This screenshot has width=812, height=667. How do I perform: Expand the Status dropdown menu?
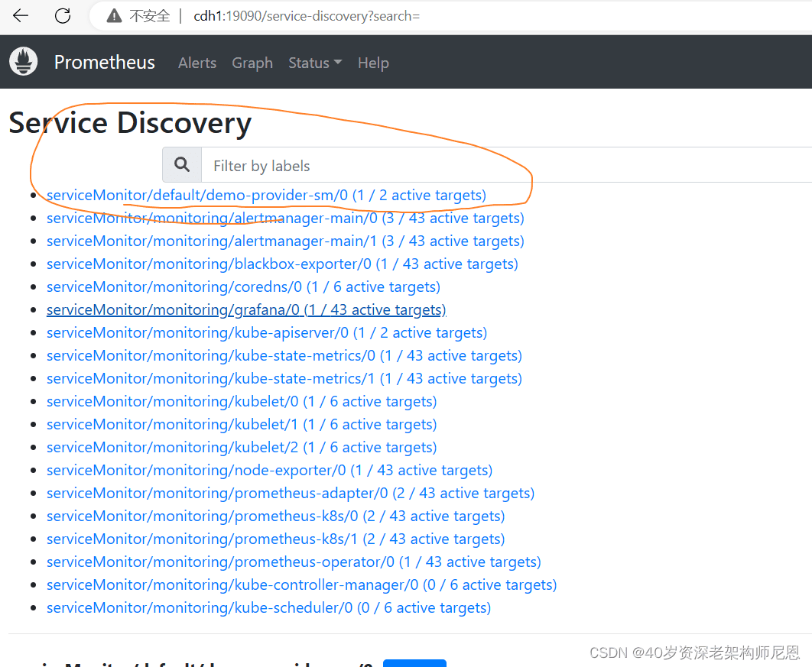pyautogui.click(x=315, y=63)
